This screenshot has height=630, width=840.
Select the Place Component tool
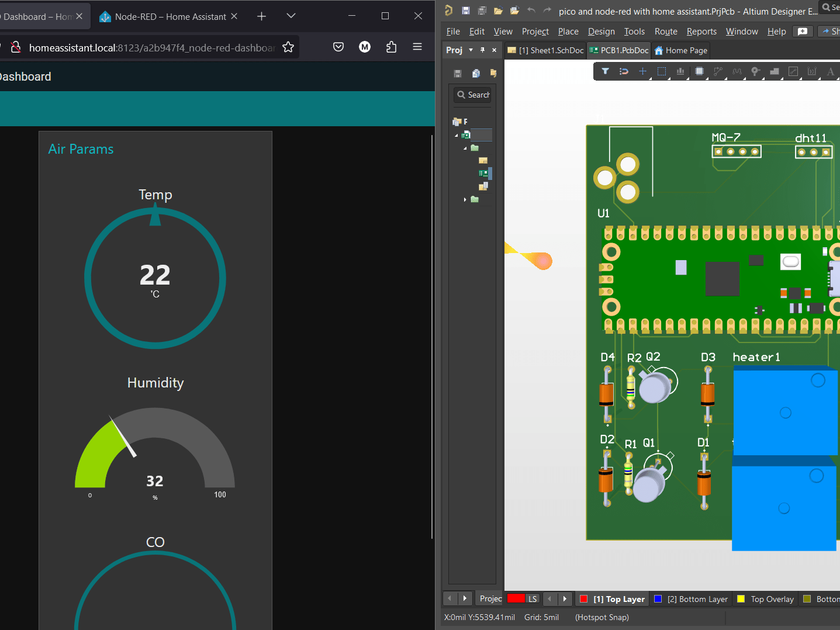coord(700,71)
